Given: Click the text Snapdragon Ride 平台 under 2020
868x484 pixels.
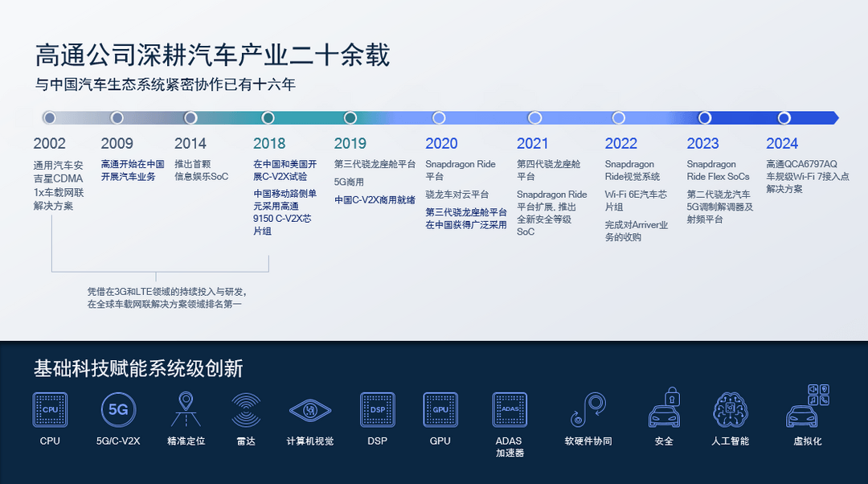Looking at the screenshot, I should (460, 170).
